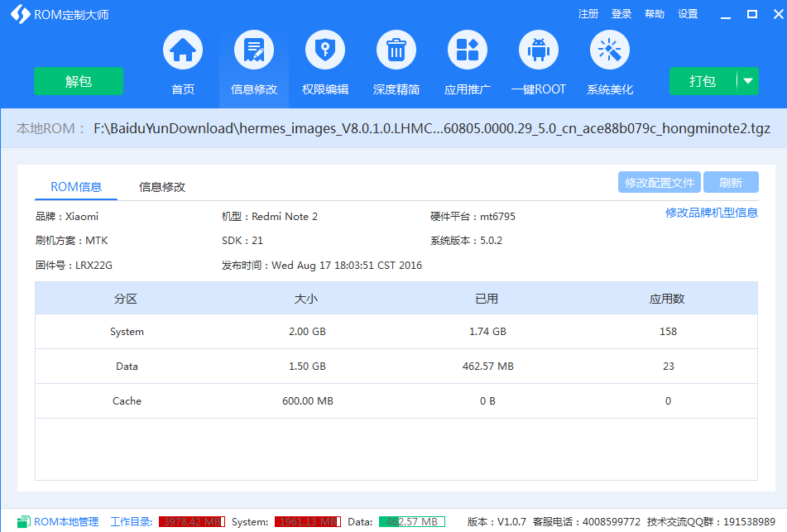The height and width of the screenshot is (532, 787).
Task: Click the 工作目录 link
Action: click(x=132, y=522)
